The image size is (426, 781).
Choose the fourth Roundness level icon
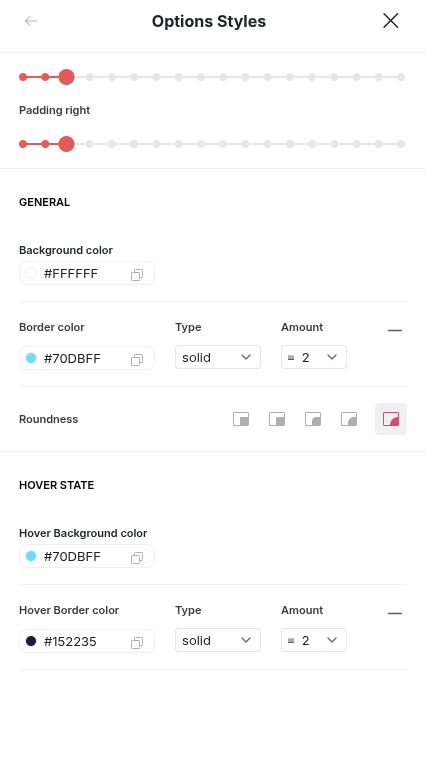(x=349, y=419)
